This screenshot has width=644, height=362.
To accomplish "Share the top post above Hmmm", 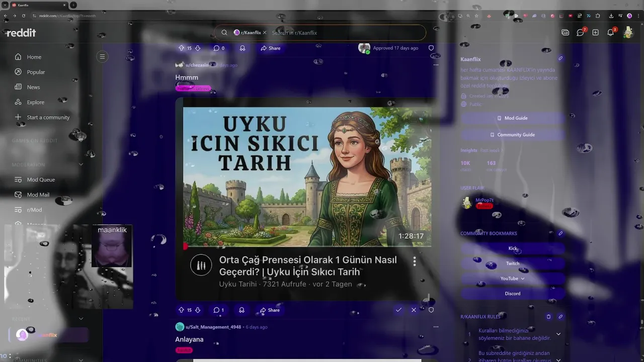I will [x=271, y=48].
